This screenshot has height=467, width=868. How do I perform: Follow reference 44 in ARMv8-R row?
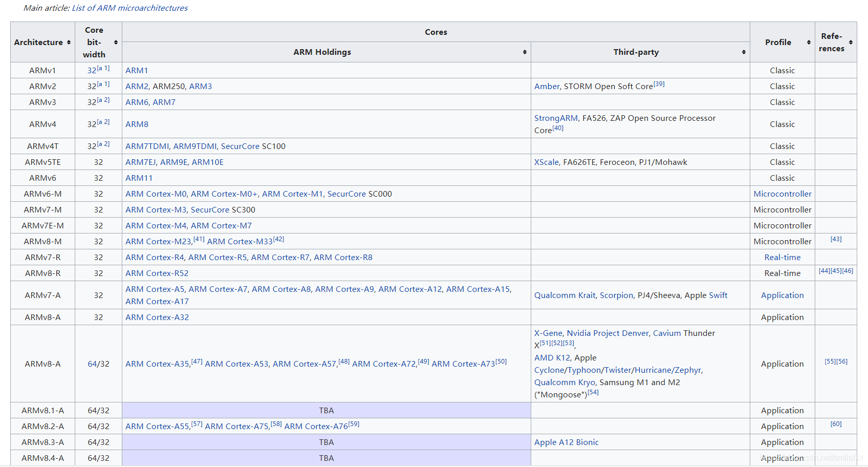click(x=824, y=271)
